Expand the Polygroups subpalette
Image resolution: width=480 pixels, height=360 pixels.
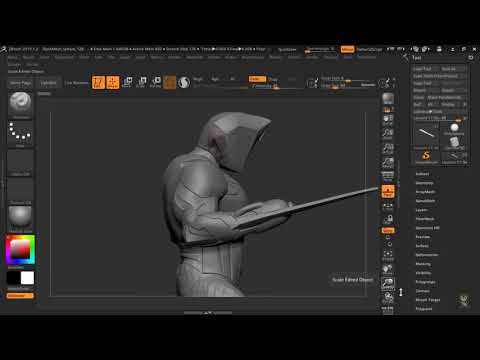coord(425,282)
